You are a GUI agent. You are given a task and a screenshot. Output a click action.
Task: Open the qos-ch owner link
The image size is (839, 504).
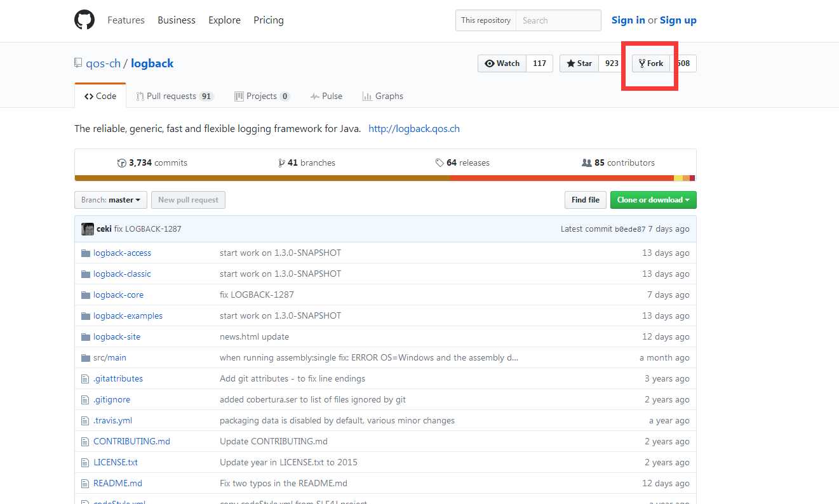[103, 63]
